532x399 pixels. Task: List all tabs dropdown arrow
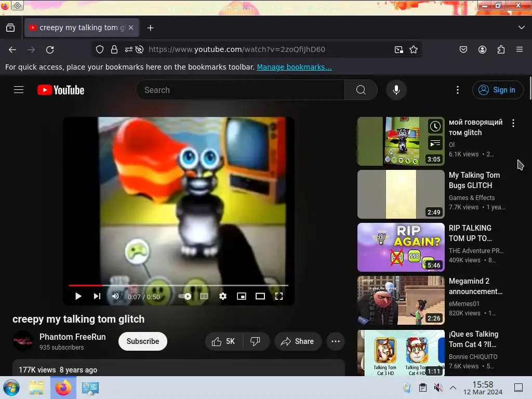click(x=522, y=28)
